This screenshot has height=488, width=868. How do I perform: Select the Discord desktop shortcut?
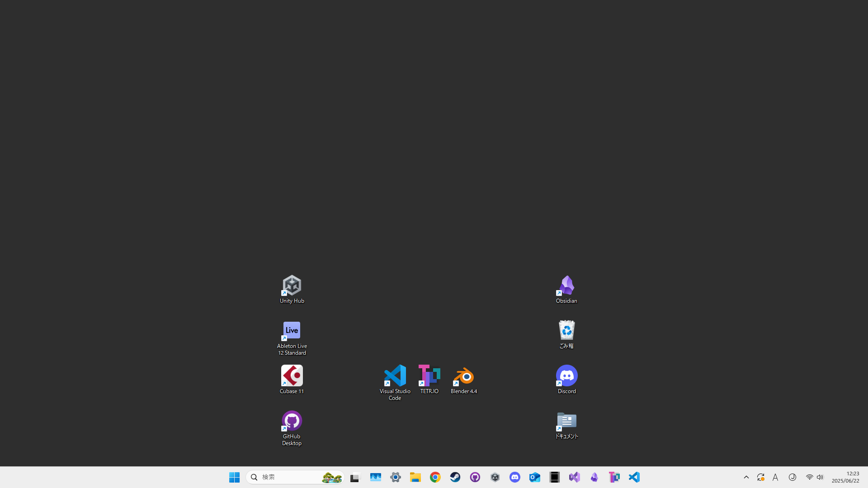[x=566, y=380]
